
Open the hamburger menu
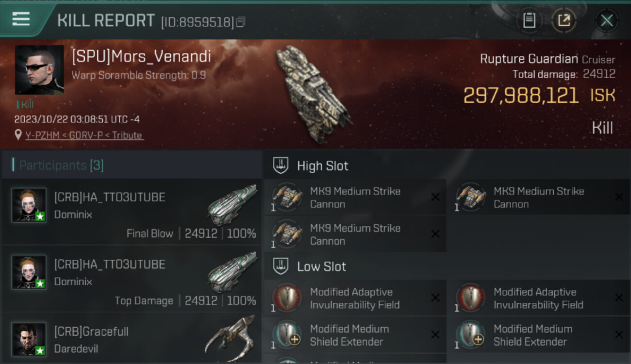[x=21, y=19]
